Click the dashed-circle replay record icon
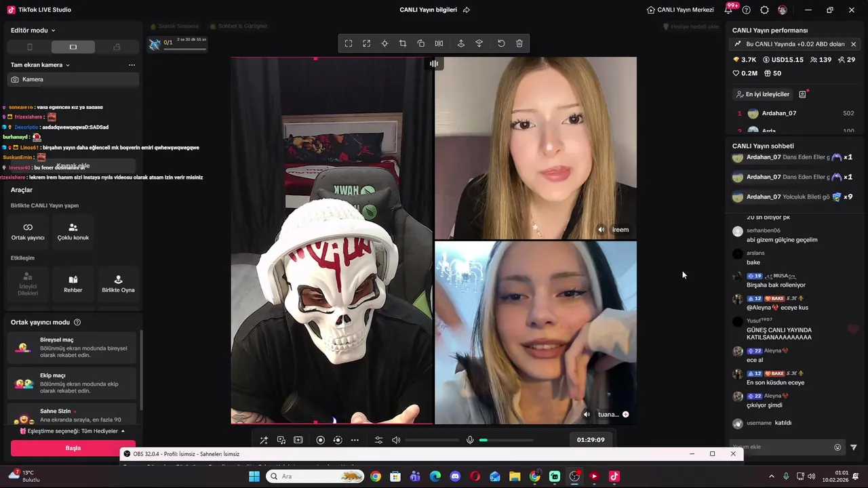This screenshot has height=488, width=868. 338,440
